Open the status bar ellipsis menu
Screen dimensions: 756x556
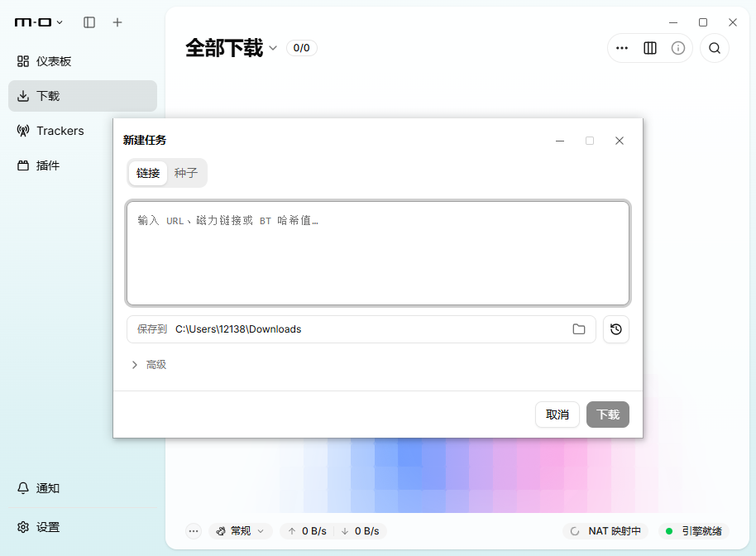(x=194, y=531)
